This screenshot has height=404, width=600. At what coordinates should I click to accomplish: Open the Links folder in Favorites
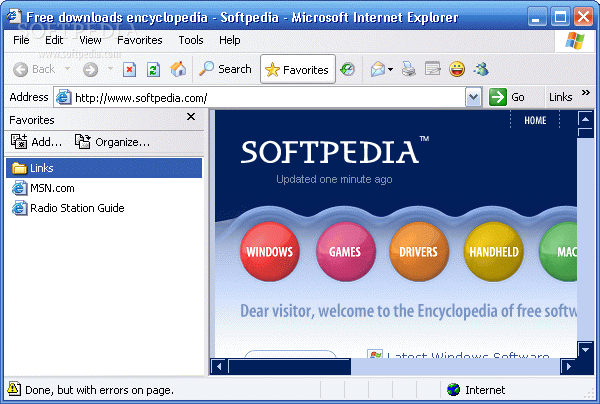click(104, 168)
